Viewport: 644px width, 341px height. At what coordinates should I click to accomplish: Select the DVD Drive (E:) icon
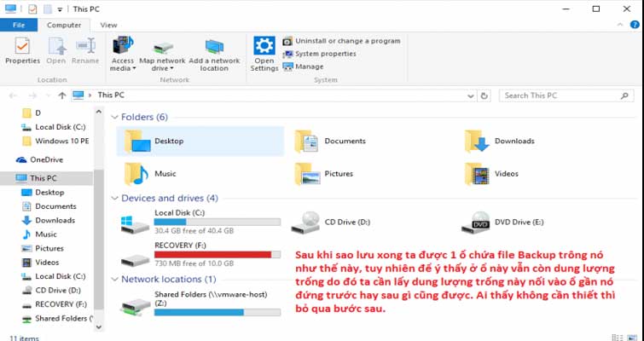[475, 223]
